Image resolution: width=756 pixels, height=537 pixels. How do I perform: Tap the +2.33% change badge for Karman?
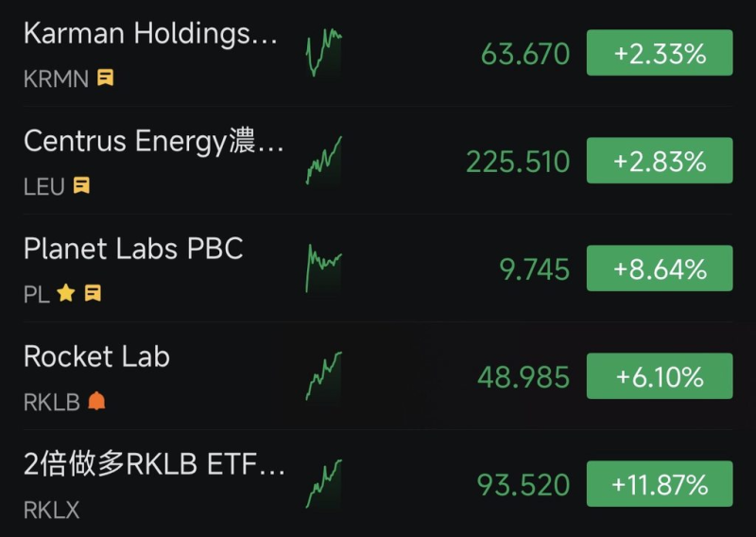pos(660,54)
